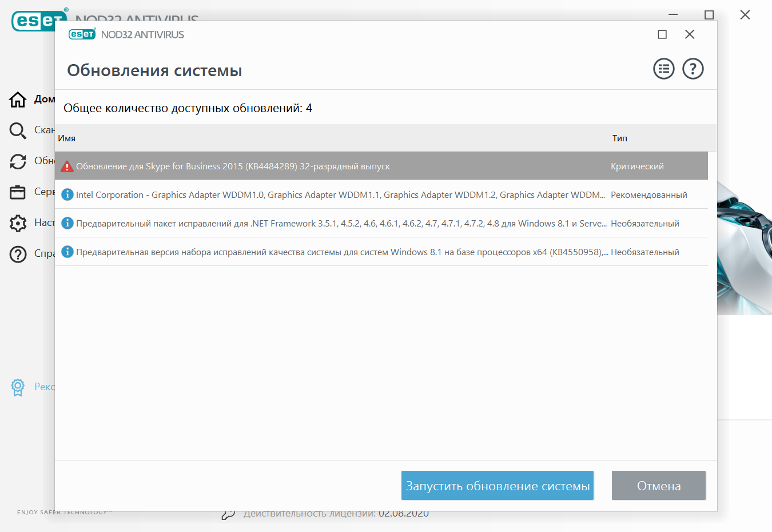Click the home icon in main sidebar

click(18, 100)
